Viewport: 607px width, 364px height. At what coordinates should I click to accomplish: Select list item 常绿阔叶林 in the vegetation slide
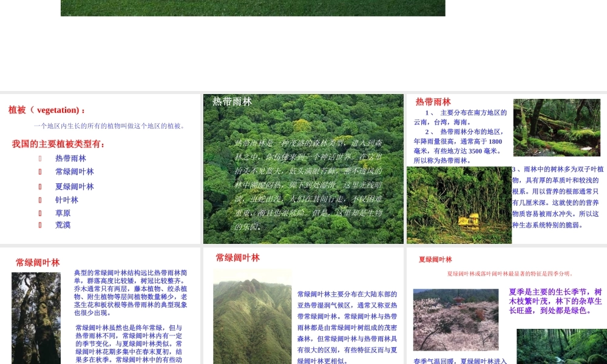(x=74, y=171)
